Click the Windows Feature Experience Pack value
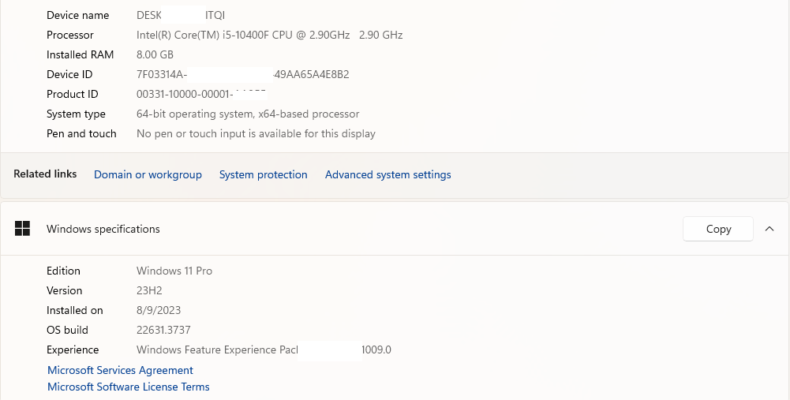790x400 pixels. [264, 350]
